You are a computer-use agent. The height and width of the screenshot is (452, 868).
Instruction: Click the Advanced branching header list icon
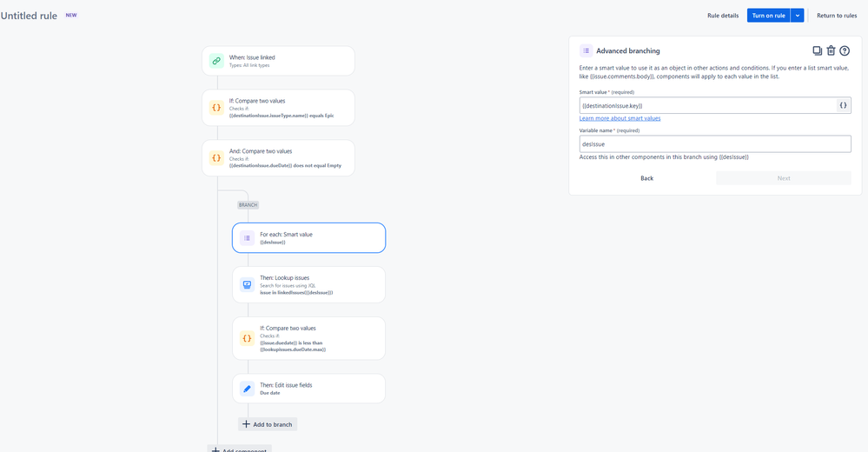click(586, 50)
